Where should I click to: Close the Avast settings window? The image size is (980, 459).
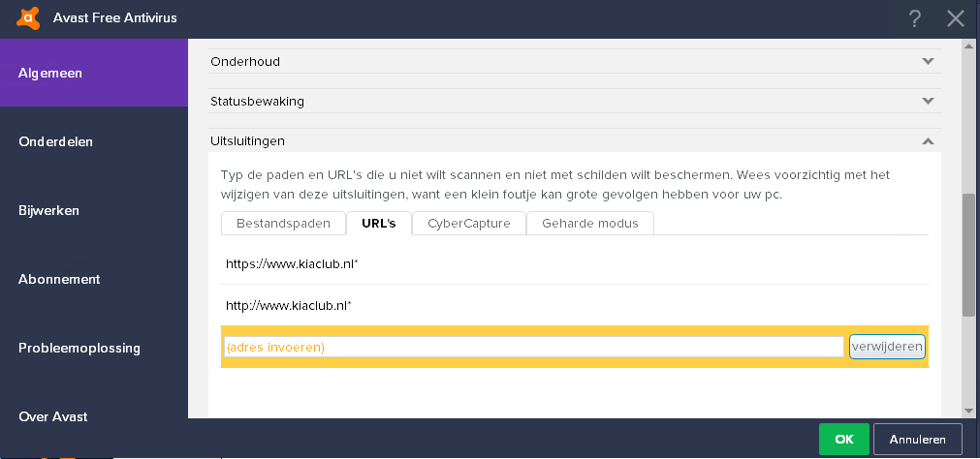click(956, 18)
